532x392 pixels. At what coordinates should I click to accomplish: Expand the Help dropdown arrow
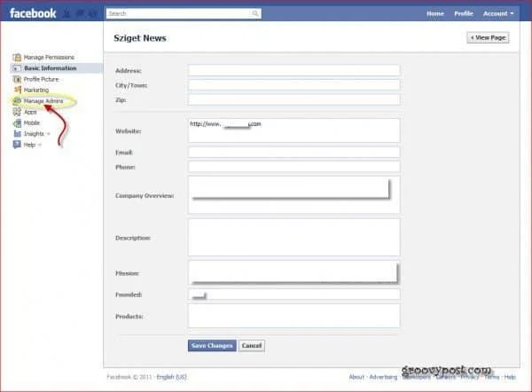click(40, 145)
